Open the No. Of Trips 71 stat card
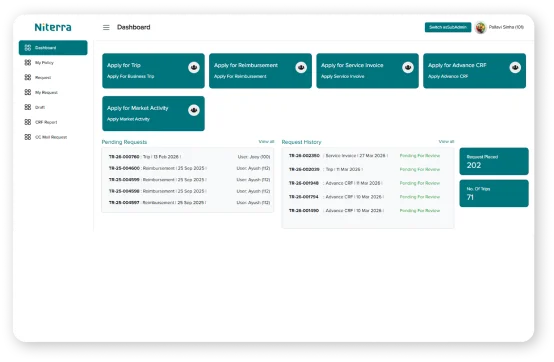 pyautogui.click(x=494, y=193)
